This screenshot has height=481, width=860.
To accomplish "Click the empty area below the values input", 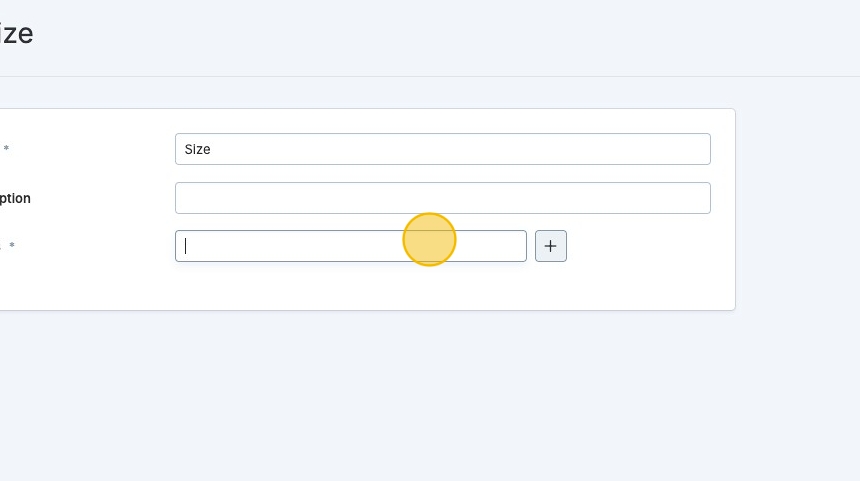I will [350, 287].
